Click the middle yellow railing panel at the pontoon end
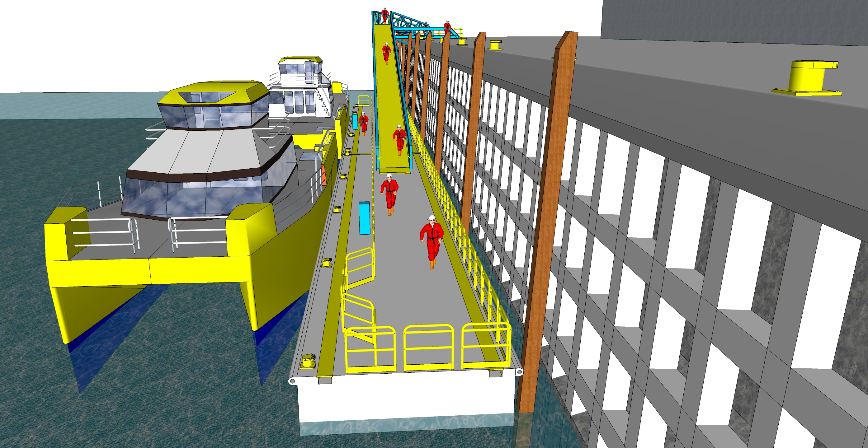Image resolution: width=868 pixels, height=448 pixels. 428,348
